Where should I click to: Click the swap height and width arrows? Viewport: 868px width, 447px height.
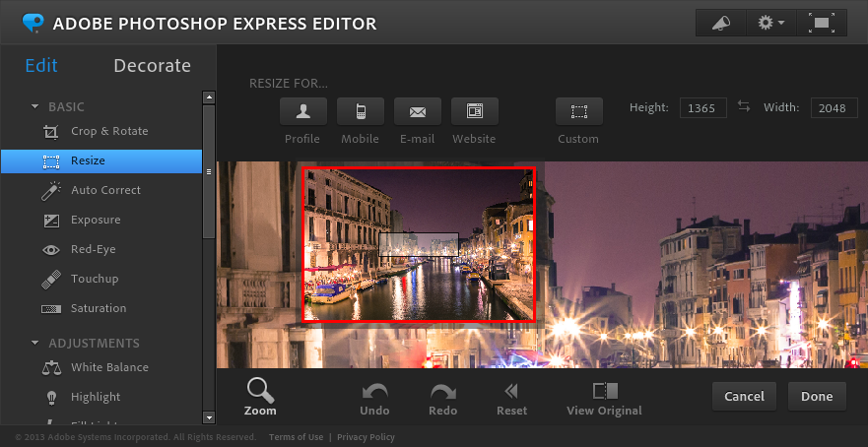[744, 106]
